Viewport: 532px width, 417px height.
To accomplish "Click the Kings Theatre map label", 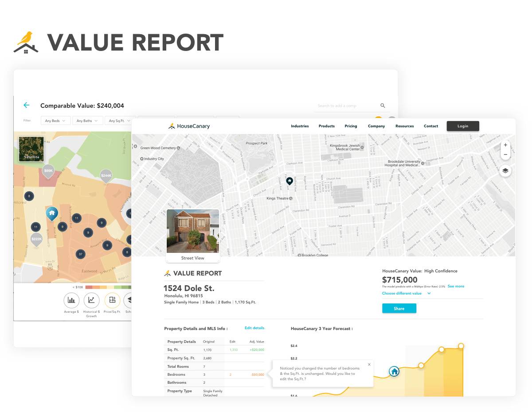I will coord(279,198).
